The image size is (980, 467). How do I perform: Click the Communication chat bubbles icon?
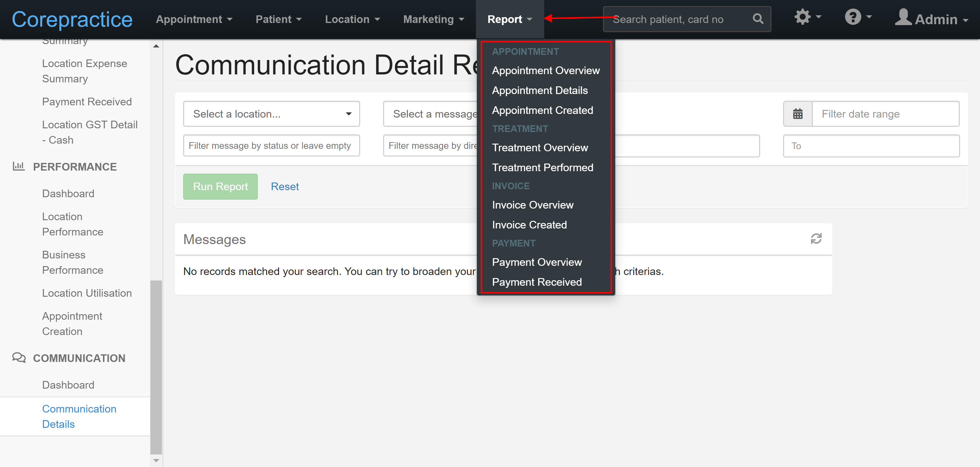coord(19,358)
